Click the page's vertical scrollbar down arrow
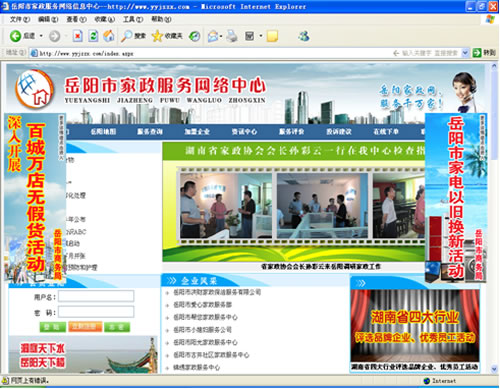This screenshot has width=500, height=389. click(494, 369)
